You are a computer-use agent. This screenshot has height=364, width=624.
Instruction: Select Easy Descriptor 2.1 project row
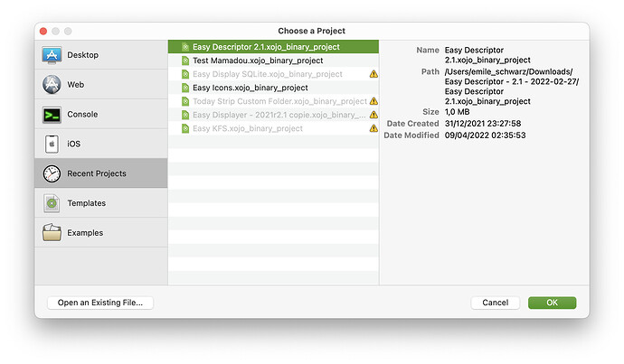pos(273,46)
